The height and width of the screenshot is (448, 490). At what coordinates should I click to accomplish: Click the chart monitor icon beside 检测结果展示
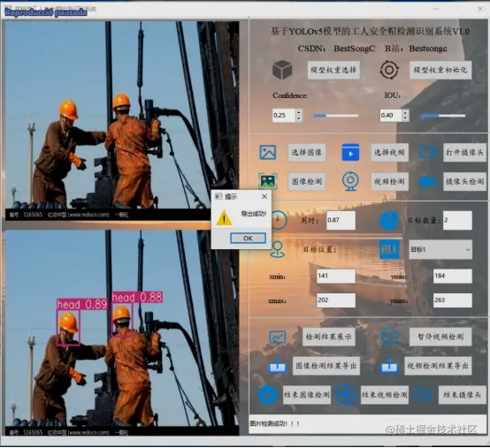pyautogui.click(x=278, y=337)
